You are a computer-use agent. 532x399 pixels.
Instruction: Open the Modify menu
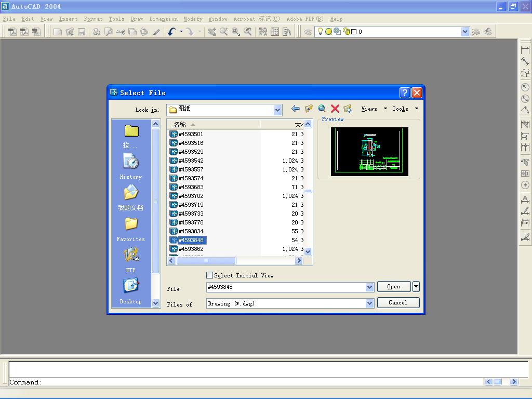(193, 19)
